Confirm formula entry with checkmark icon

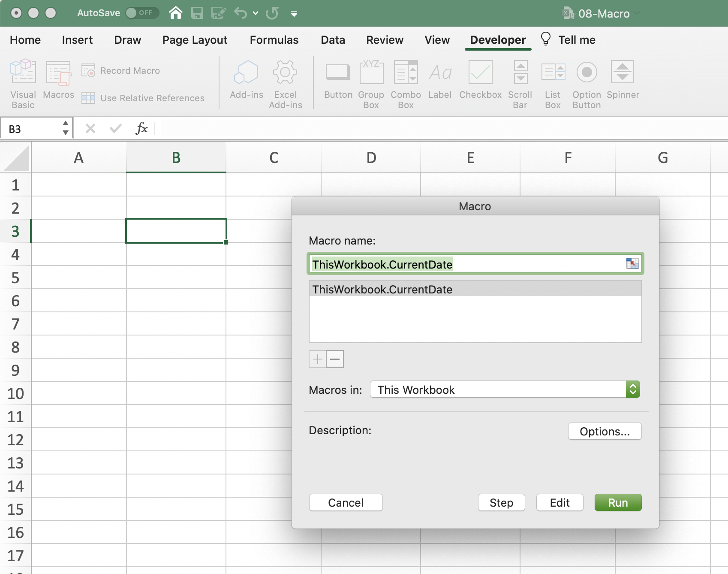pos(115,128)
